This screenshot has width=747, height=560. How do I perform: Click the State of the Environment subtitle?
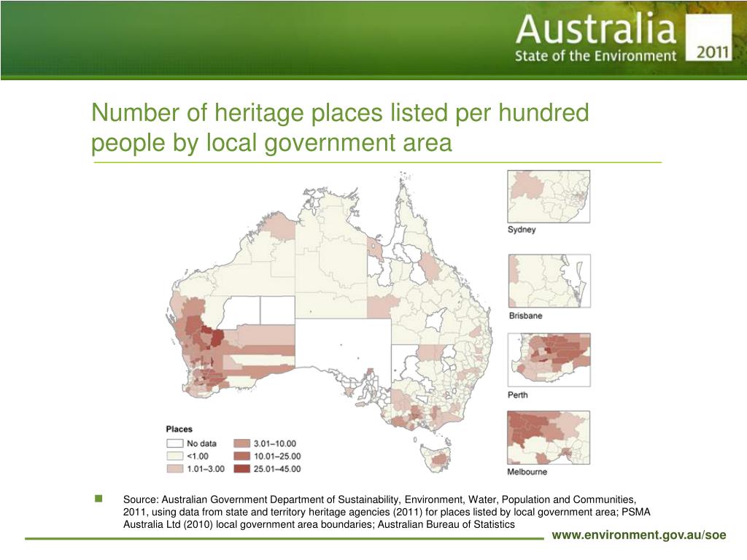(x=595, y=55)
